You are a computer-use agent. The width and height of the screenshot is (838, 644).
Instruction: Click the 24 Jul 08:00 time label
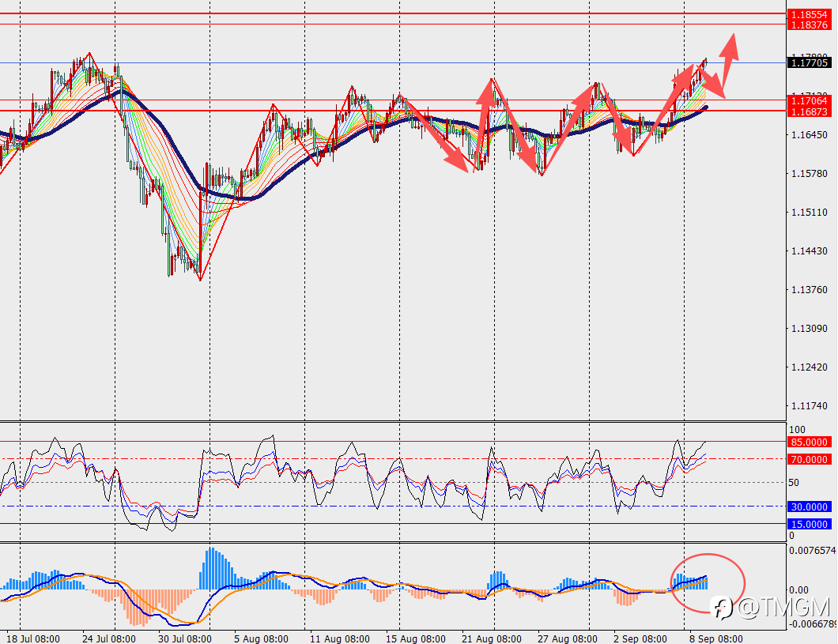coord(110,638)
